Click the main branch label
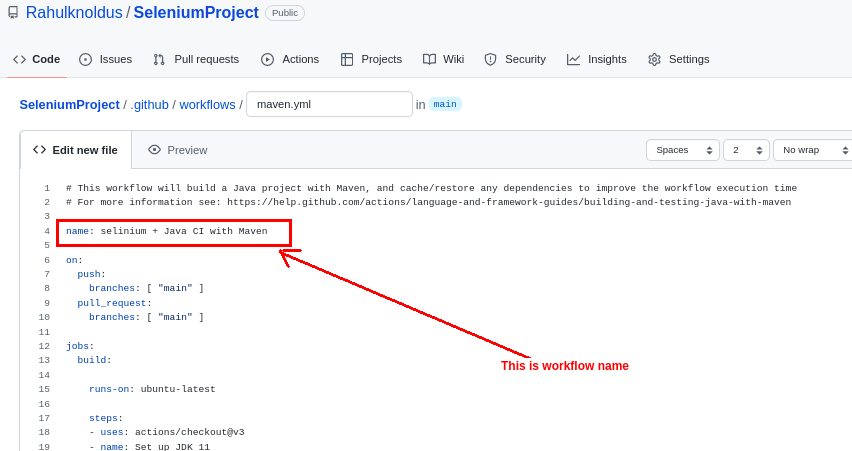The width and height of the screenshot is (852, 451). click(x=445, y=104)
